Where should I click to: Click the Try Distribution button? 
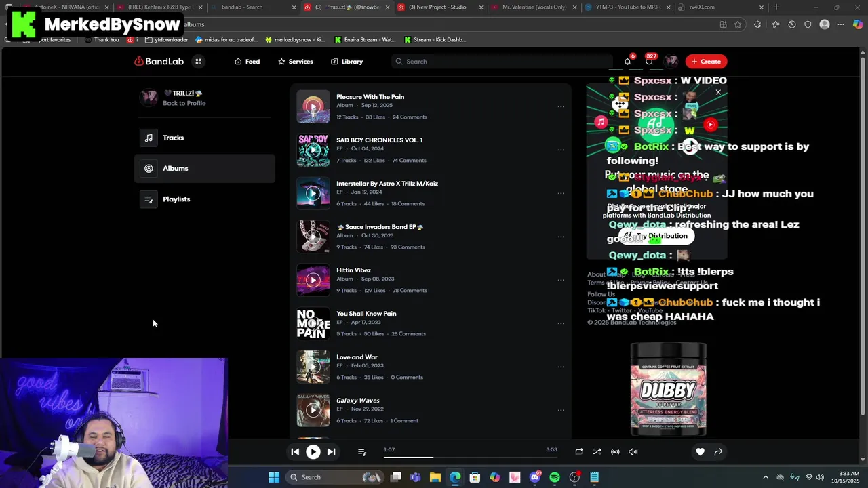click(x=656, y=236)
